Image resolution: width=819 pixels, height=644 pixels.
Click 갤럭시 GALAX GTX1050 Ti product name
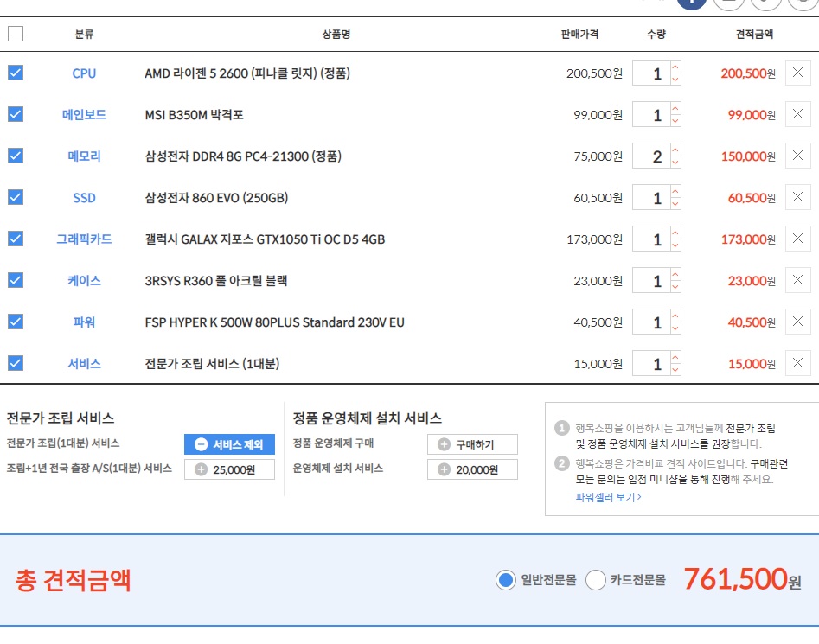point(265,239)
